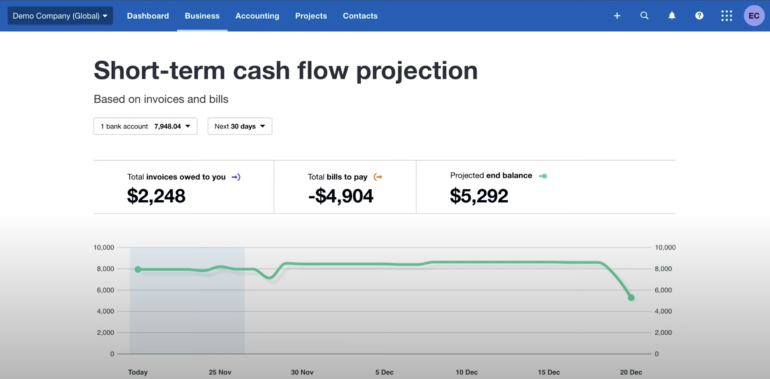This screenshot has height=379, width=770.
Task: Select the -$4,904 bills to pay total
Action: coord(341,196)
